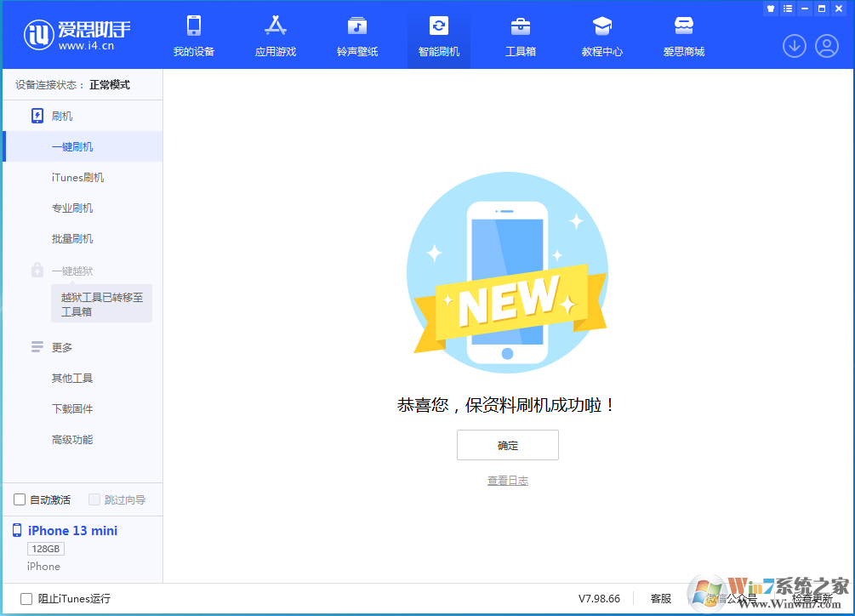
Task: Enable 自动激活 (Auto Activate)
Action: coord(19,499)
